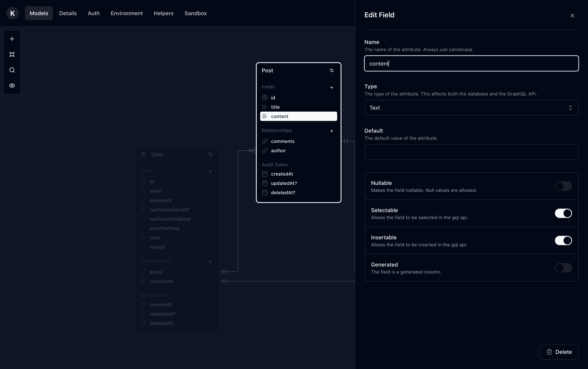This screenshot has width=588, height=369.
Task: Click the plus icon in left toolbar
Action: coord(12,39)
